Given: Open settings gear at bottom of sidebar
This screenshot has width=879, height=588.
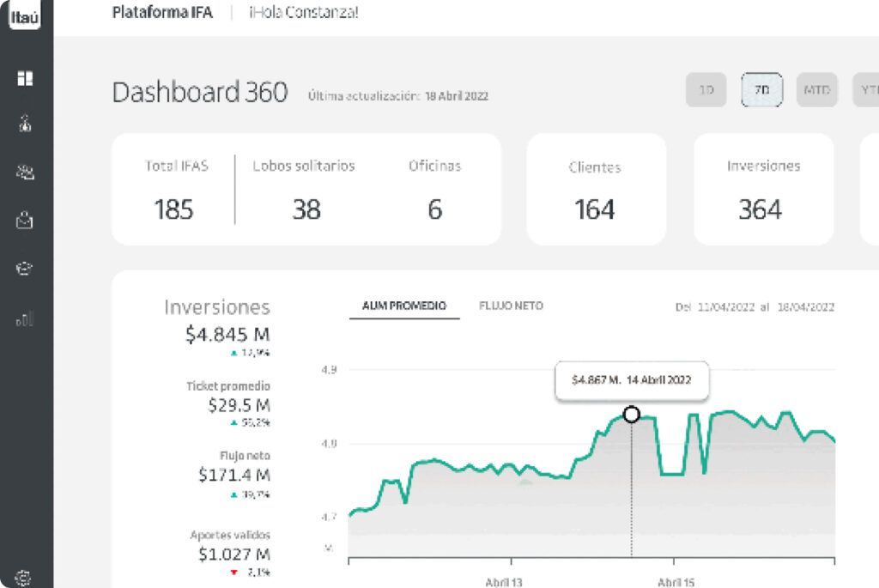Looking at the screenshot, I should 25,578.
